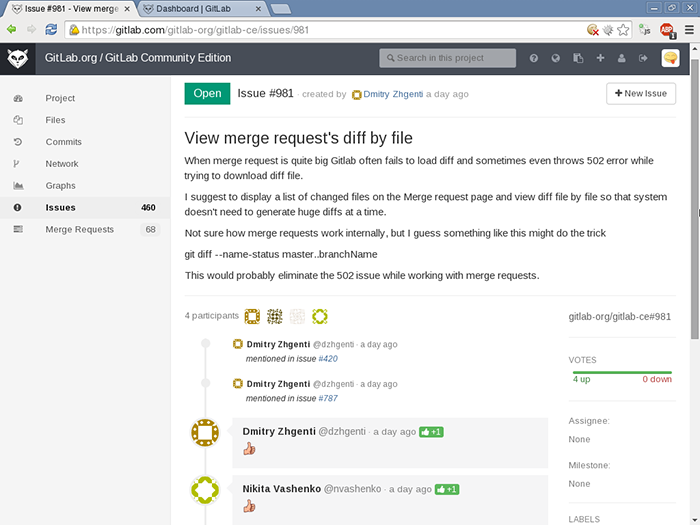Click third faded participant avatar
The image size is (700, 525).
pyautogui.click(x=297, y=317)
